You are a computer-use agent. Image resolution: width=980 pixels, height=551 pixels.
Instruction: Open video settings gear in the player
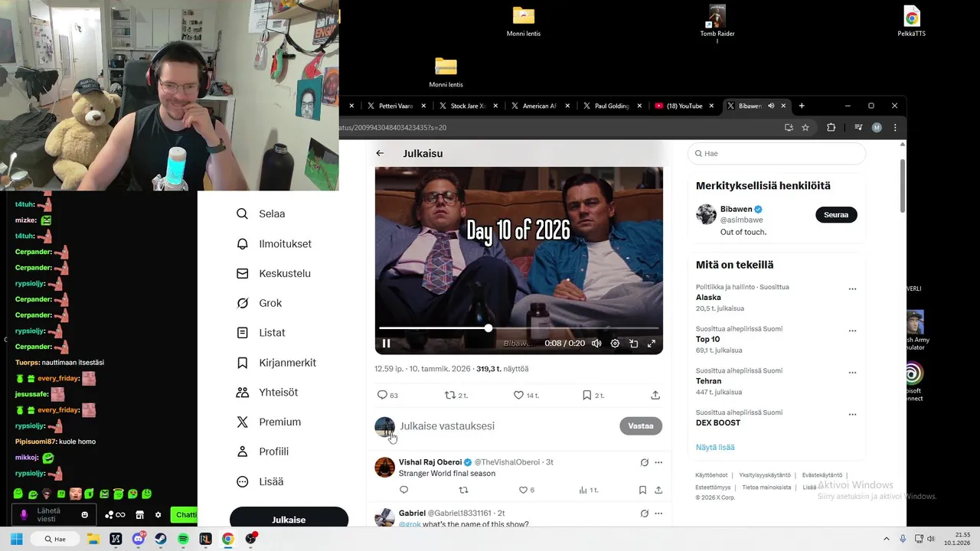615,344
